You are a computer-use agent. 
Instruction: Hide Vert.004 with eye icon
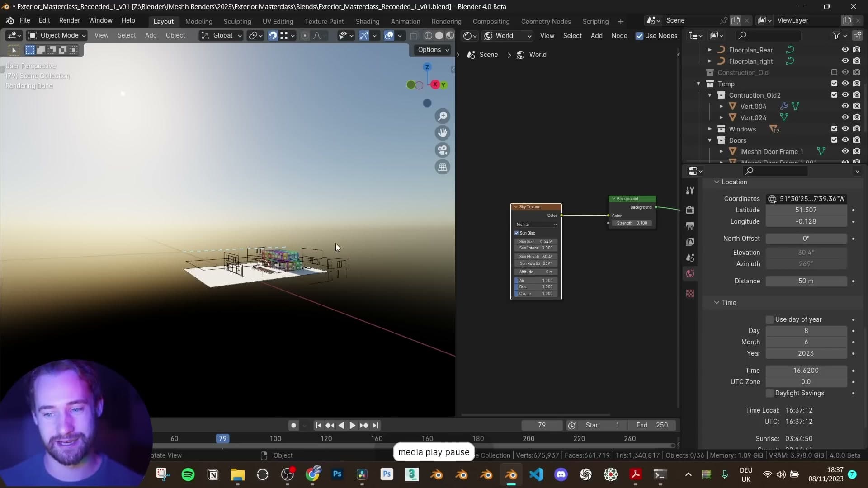[x=845, y=106]
